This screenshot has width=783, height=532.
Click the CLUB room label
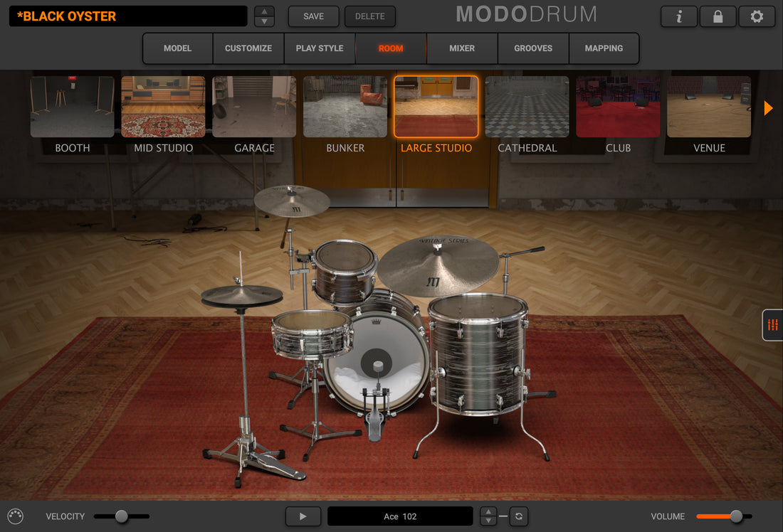point(618,148)
